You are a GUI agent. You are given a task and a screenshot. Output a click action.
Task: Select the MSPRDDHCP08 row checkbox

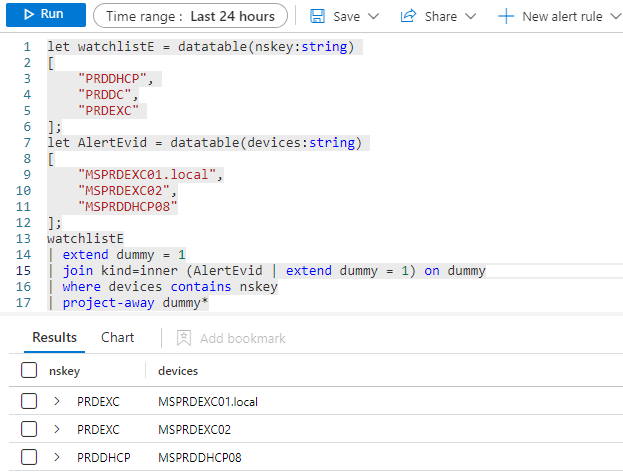29,457
